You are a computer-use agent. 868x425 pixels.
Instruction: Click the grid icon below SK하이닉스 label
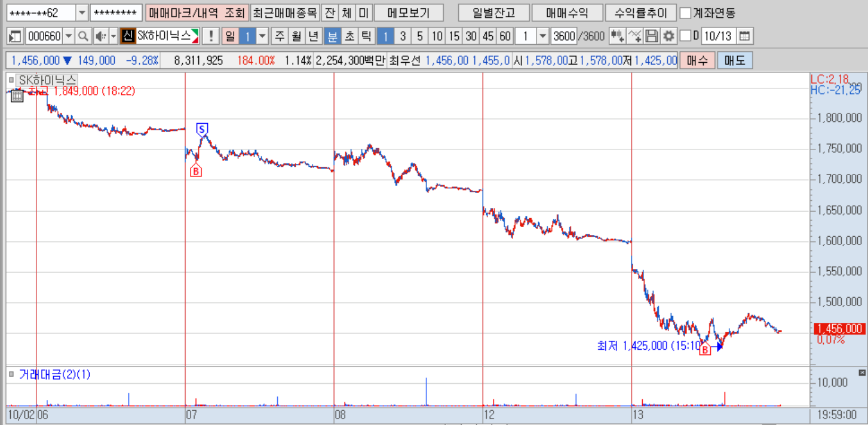(17, 94)
